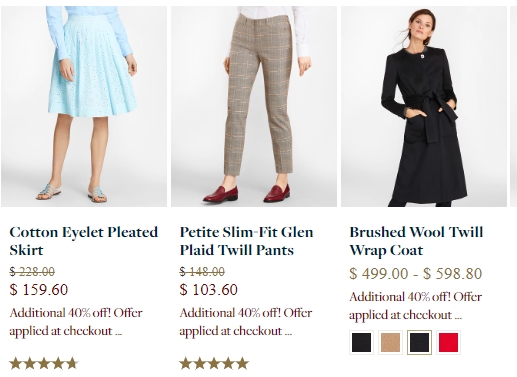
Task: Open star rating reviews for the skirt
Action: (44, 364)
